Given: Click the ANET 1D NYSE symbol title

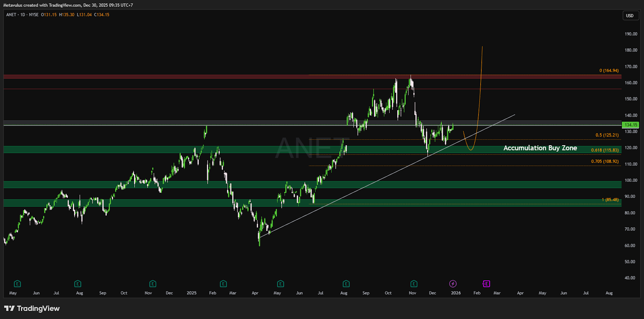Looking at the screenshot, I should coord(22,14).
